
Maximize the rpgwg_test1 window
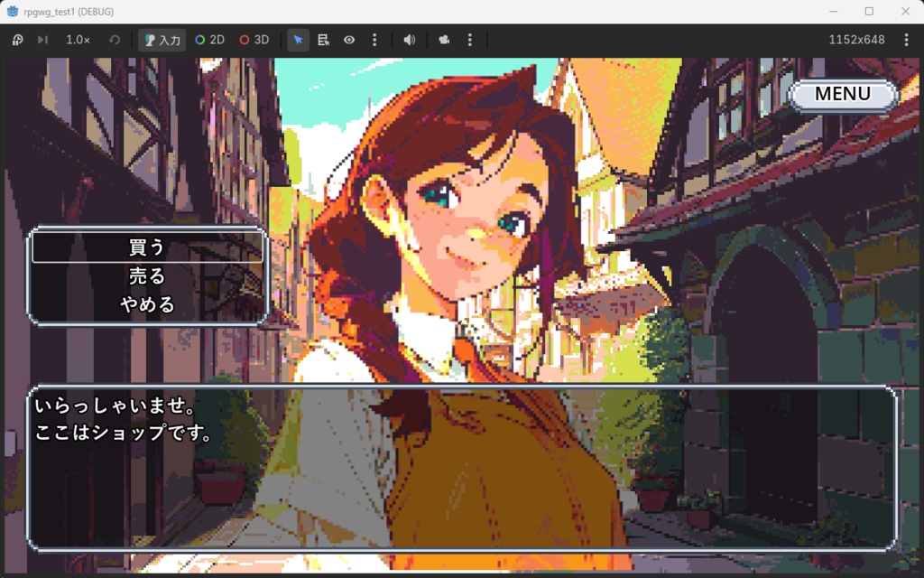point(869,11)
